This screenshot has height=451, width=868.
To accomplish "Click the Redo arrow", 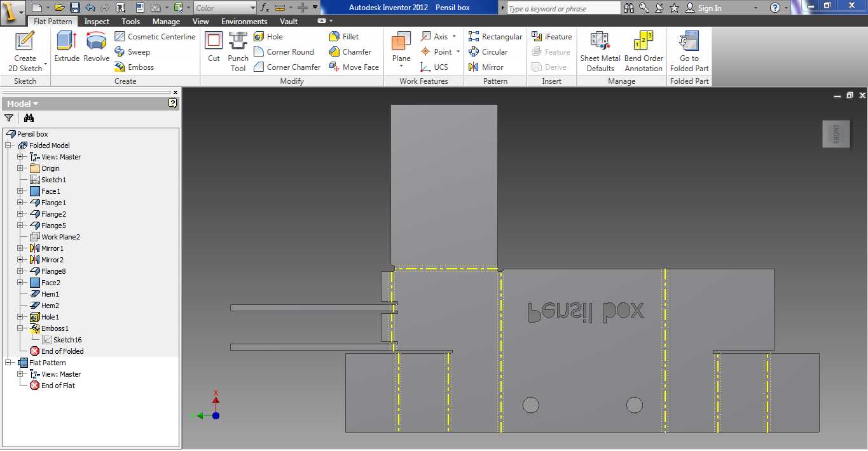I will [105, 8].
